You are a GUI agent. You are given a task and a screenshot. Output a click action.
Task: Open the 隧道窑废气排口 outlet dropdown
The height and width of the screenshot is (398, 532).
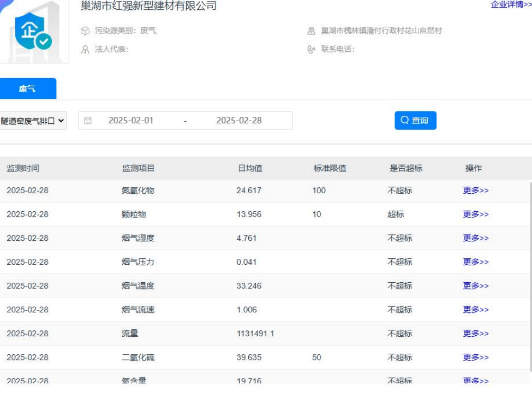(x=33, y=121)
